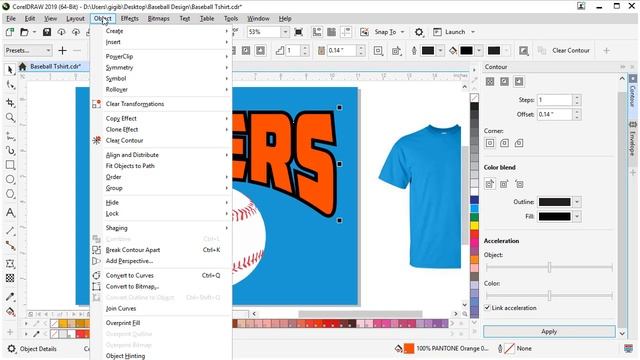Click the Open folder icon
The image size is (640, 360).
pos(24,32)
